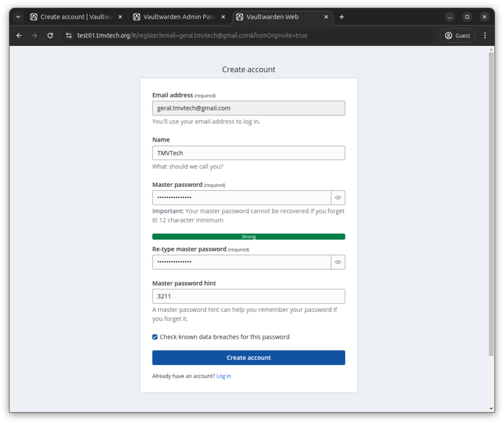
Task: Uncheck the known data breaches checkbox
Action: tap(155, 337)
